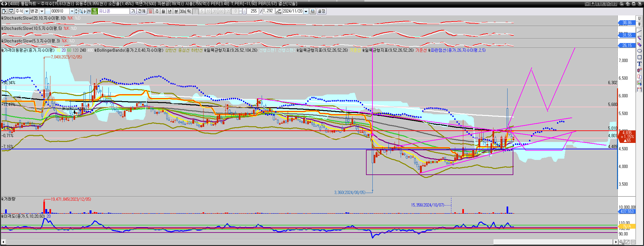Image resolution: width=644 pixels, height=246 pixels.
Task: Click the minute interval spinner next to 0
Action: (x=240, y=11)
